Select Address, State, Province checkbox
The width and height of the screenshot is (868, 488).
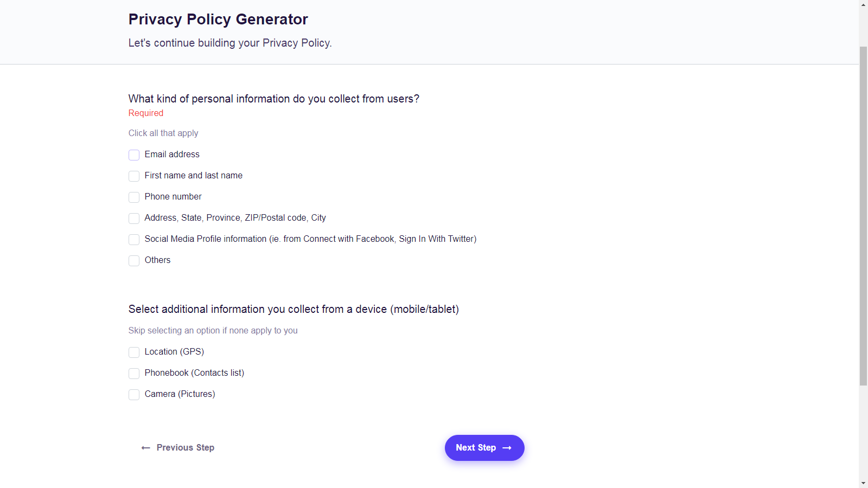click(x=134, y=219)
